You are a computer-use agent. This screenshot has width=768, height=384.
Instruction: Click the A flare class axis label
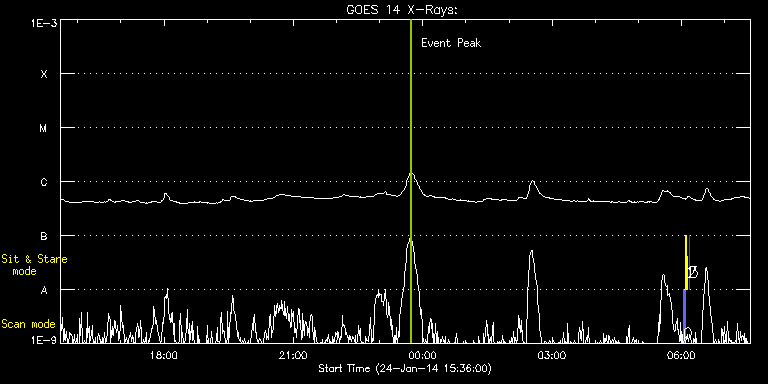[x=44, y=290]
